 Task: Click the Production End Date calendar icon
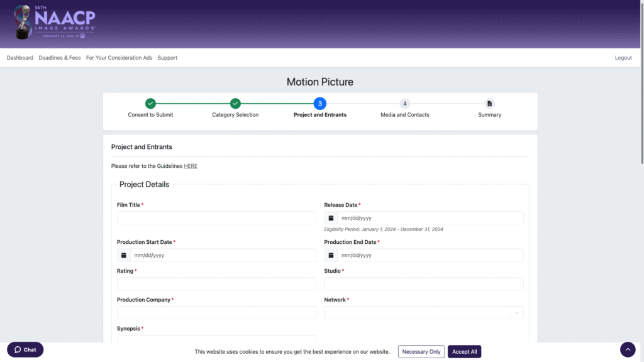(331, 255)
